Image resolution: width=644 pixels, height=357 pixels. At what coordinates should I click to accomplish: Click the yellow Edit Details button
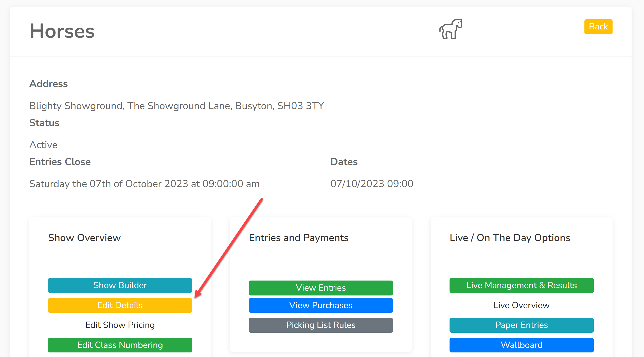[120, 305]
